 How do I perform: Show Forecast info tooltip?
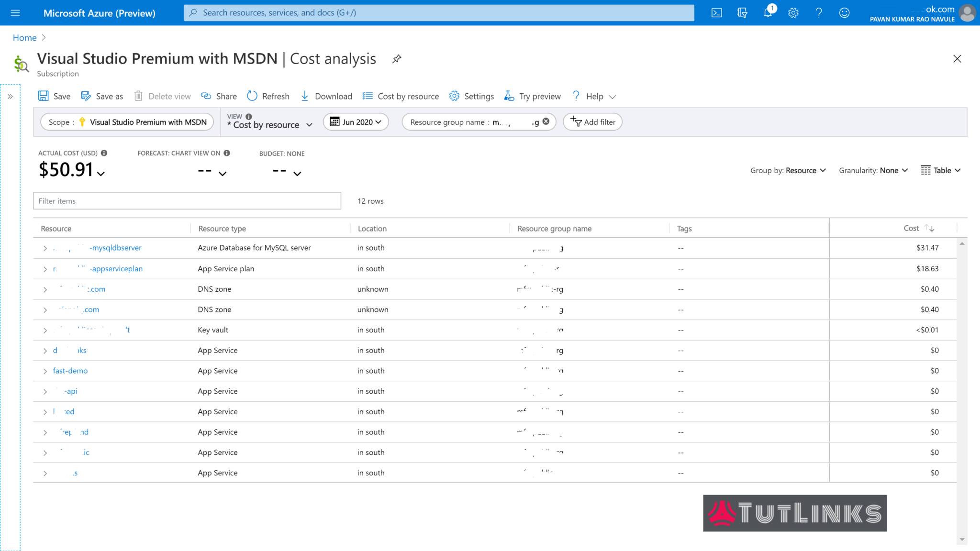tap(227, 153)
